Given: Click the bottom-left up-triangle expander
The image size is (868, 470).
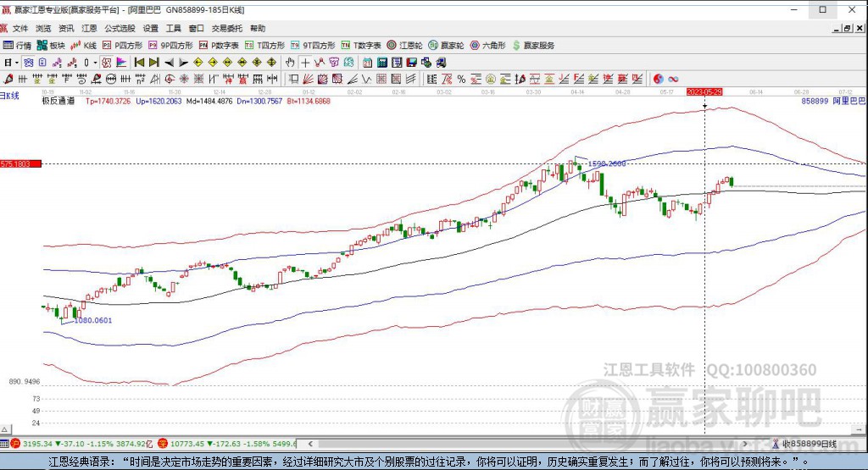Looking at the screenshot, I should (x=4, y=429).
